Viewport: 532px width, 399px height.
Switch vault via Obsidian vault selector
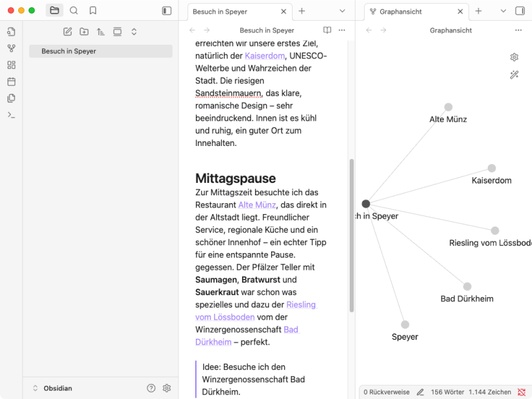[53, 388]
